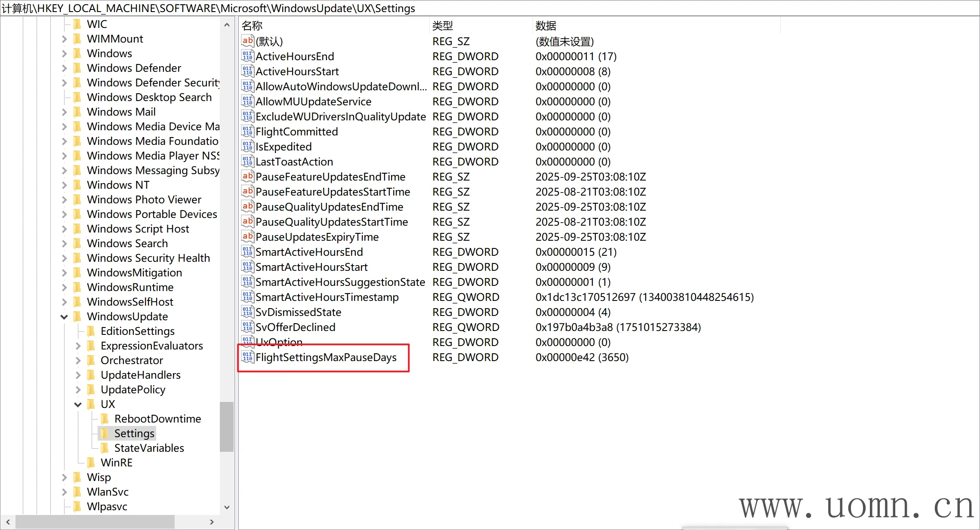Click the ab icon for the default (默认) value
980x530 pixels.
247,41
